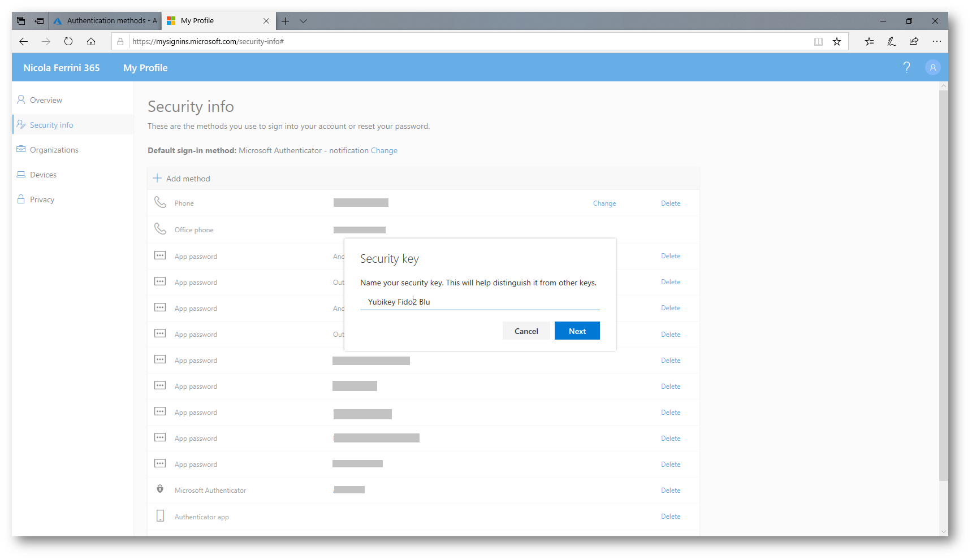972x560 pixels.
Task: Share this page icon
Action: click(914, 41)
